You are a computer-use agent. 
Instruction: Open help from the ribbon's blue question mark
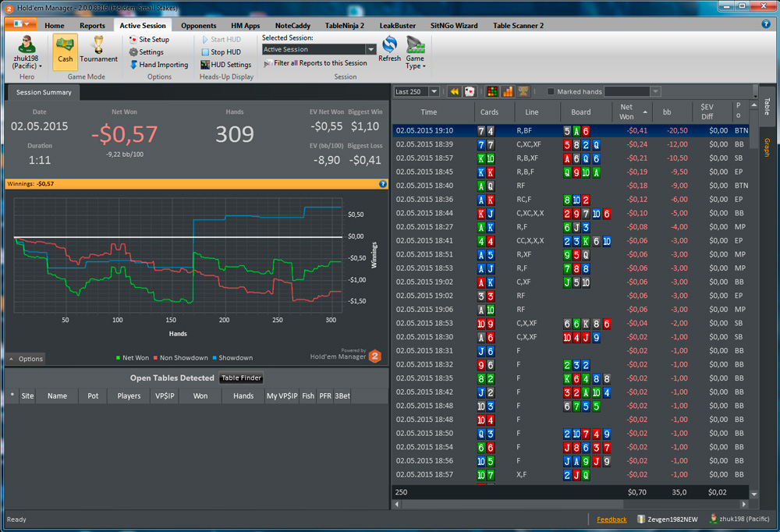(x=766, y=24)
